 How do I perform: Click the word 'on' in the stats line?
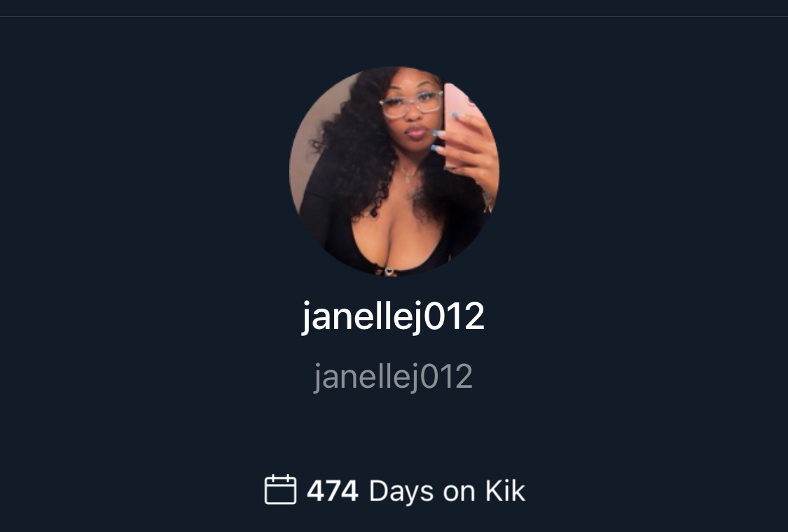tap(459, 492)
